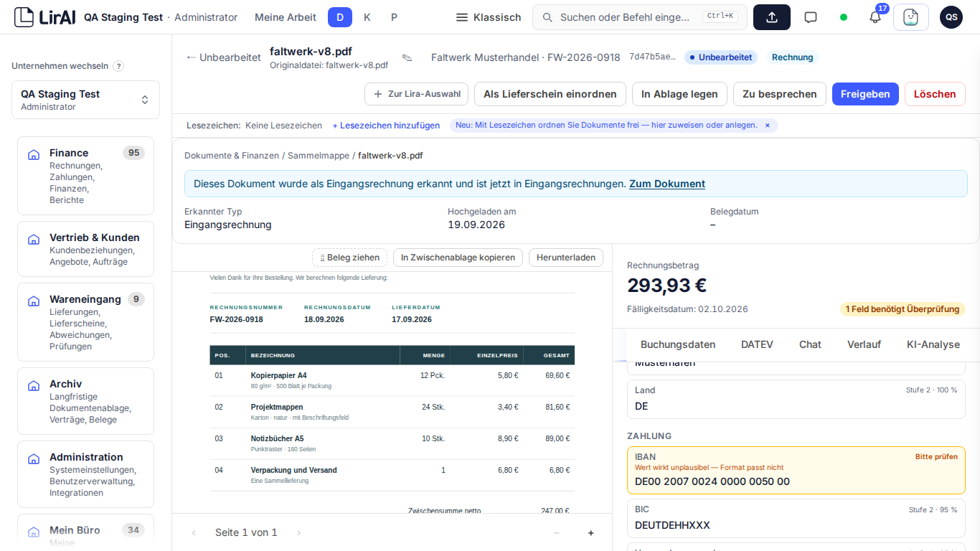980x551 pixels.
Task: Follow the Zum Dokument link
Action: (667, 184)
